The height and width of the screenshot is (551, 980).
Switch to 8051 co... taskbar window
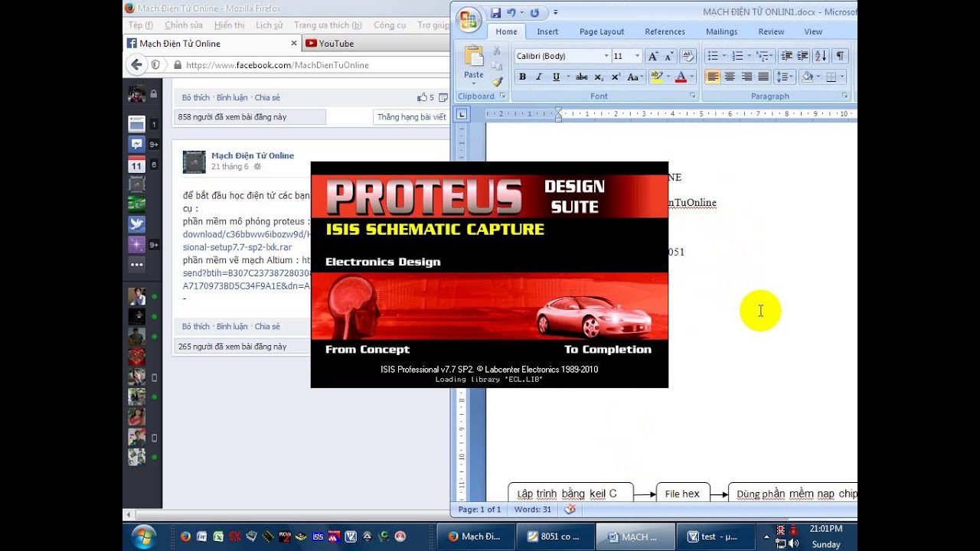click(556, 536)
